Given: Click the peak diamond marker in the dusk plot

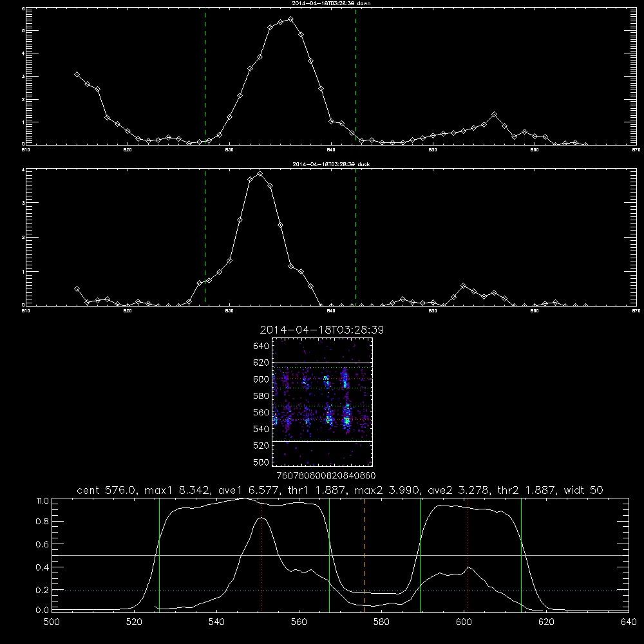Looking at the screenshot, I should pyautogui.click(x=260, y=174).
